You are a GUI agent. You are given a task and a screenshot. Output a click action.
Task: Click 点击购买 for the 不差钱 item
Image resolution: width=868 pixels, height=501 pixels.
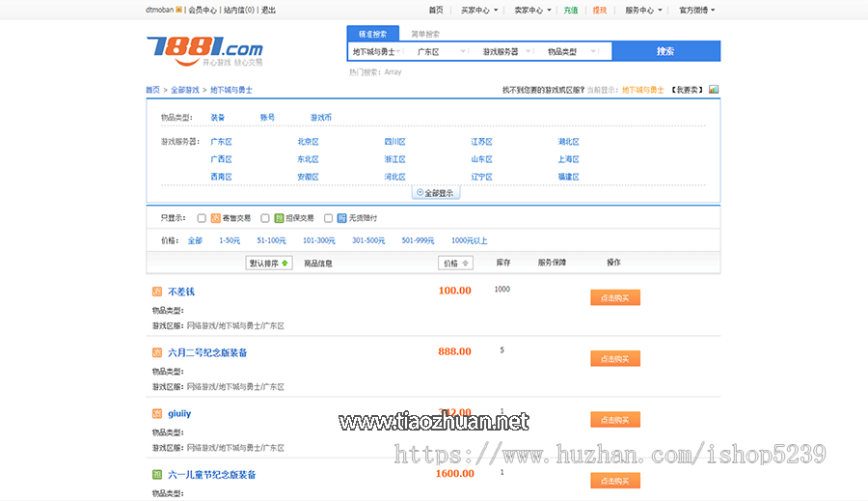click(x=614, y=298)
